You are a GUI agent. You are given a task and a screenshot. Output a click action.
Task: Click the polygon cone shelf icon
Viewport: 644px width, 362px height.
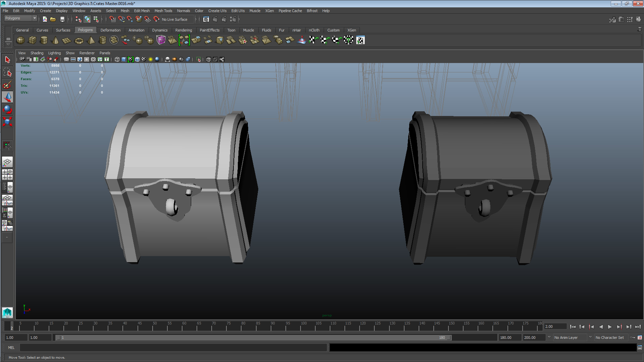[56, 41]
